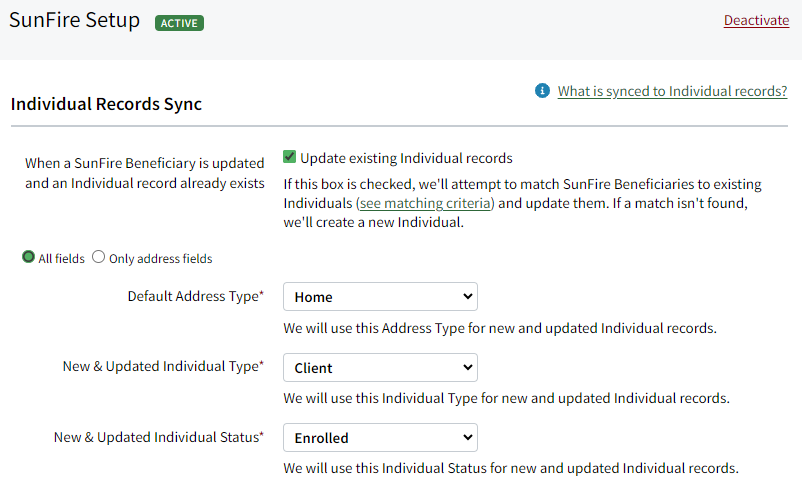Click the ACTIVE status badge
Viewport: 802px width, 499px height.
click(x=180, y=23)
